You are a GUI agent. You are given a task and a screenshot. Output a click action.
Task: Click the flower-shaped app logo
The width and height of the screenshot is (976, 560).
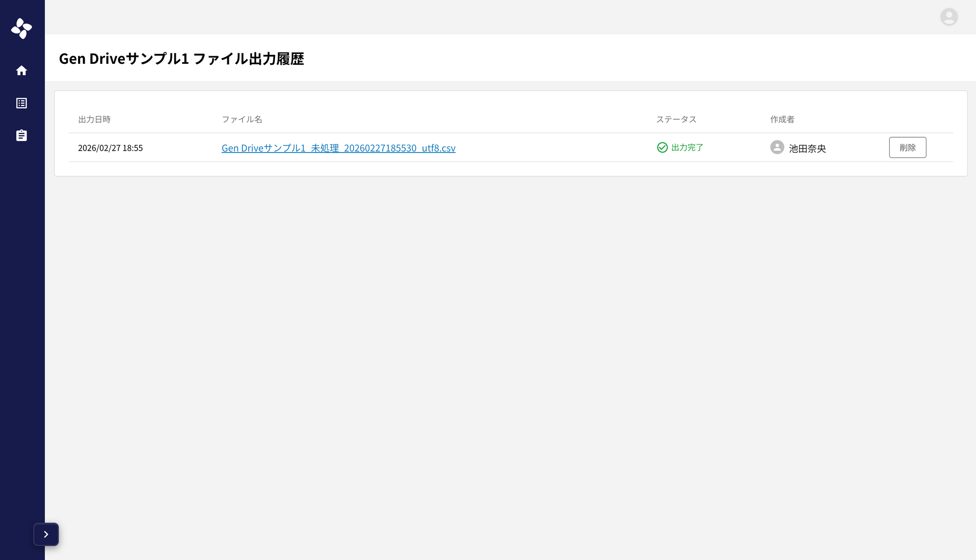tap(21, 29)
